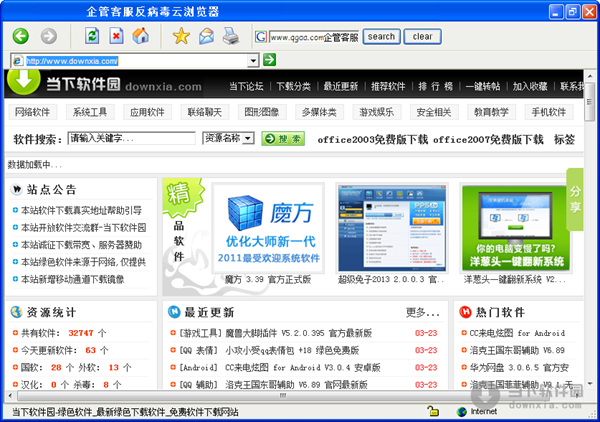Select the 应用软件 category tab

147,112
